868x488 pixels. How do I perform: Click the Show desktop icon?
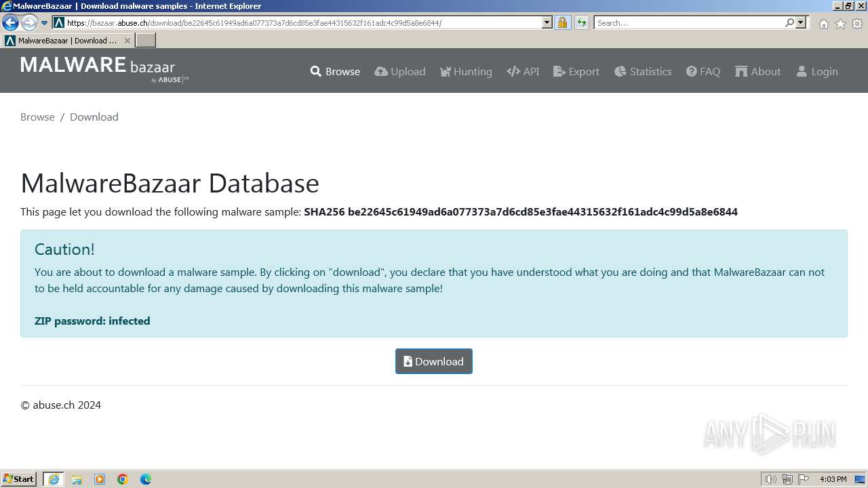pyautogui.click(x=860, y=479)
